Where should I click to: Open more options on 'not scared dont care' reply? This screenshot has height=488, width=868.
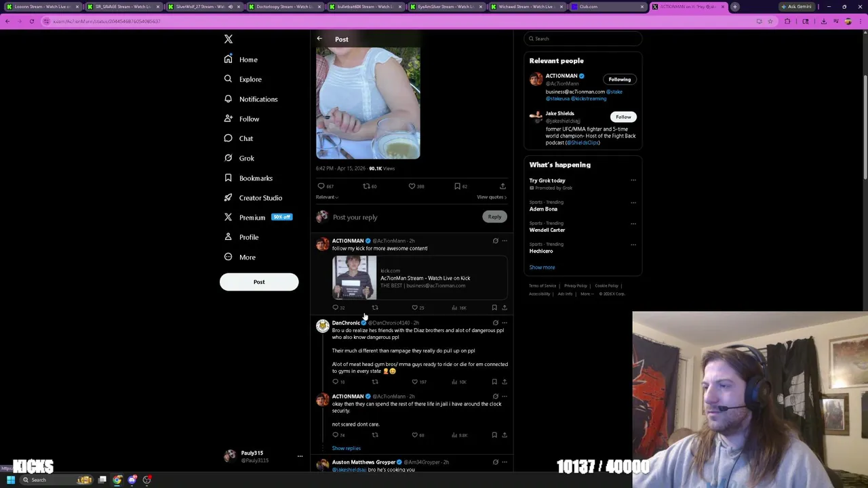505,396
